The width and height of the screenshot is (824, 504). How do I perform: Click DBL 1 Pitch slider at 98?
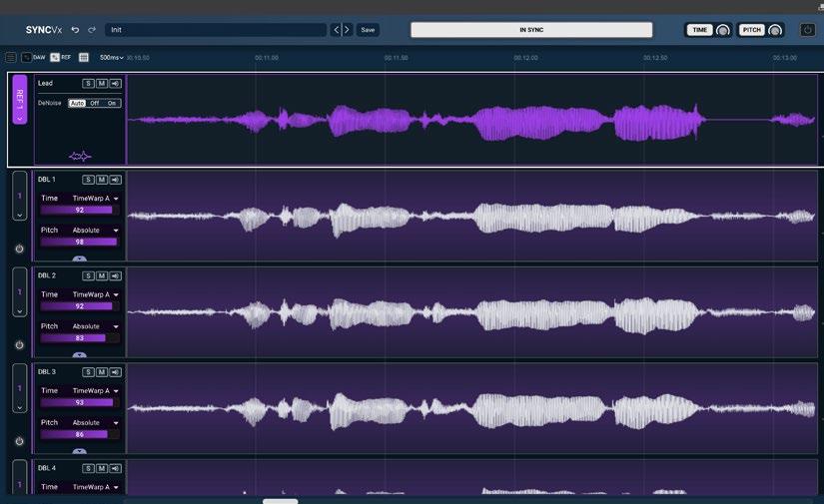tap(80, 243)
